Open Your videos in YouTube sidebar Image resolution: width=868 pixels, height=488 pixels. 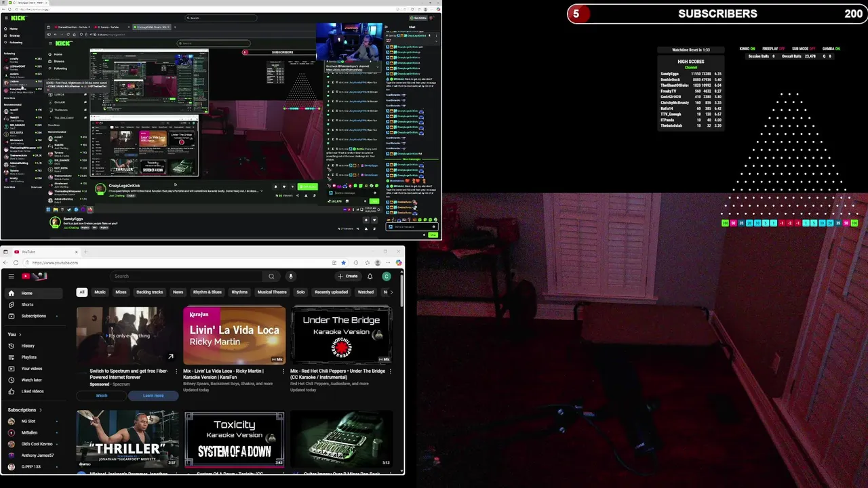pyautogui.click(x=31, y=369)
